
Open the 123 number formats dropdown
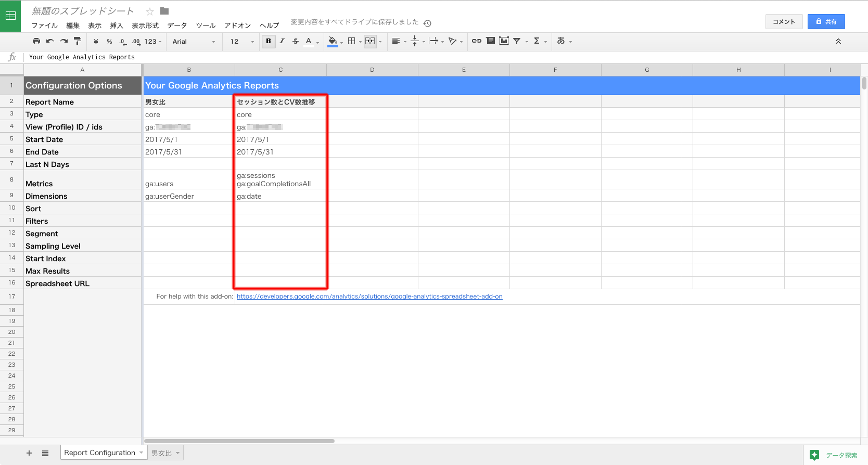click(x=153, y=41)
